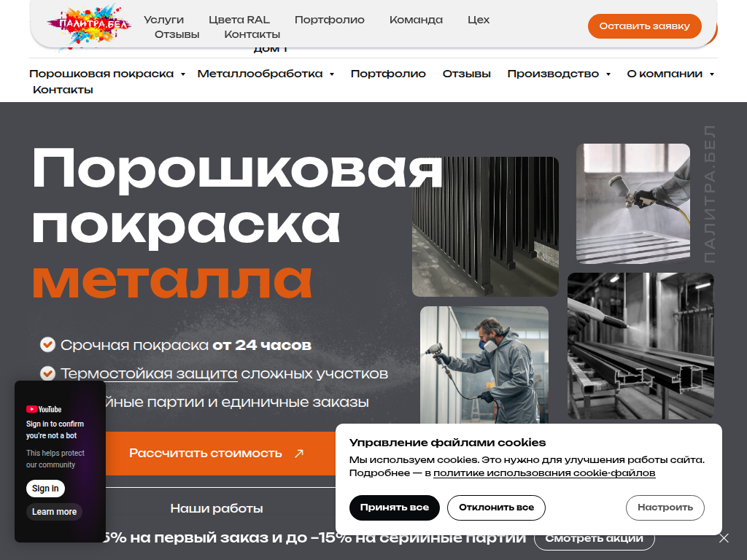Go to Портфолио in the top bar
This screenshot has height=560, width=747.
(329, 20)
